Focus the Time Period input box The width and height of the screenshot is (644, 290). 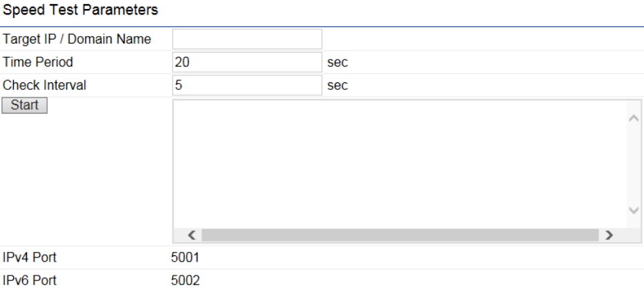pyautogui.click(x=247, y=62)
